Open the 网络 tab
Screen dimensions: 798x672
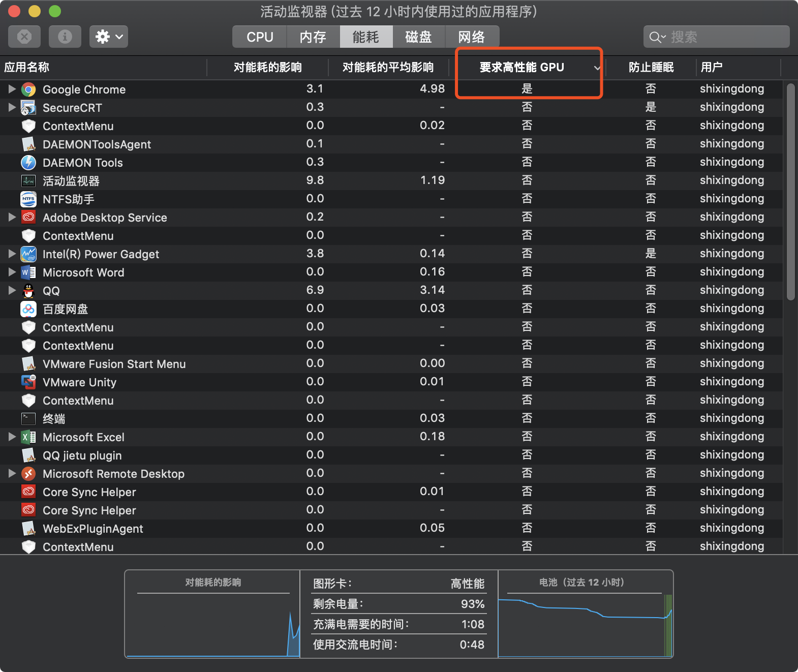click(472, 37)
